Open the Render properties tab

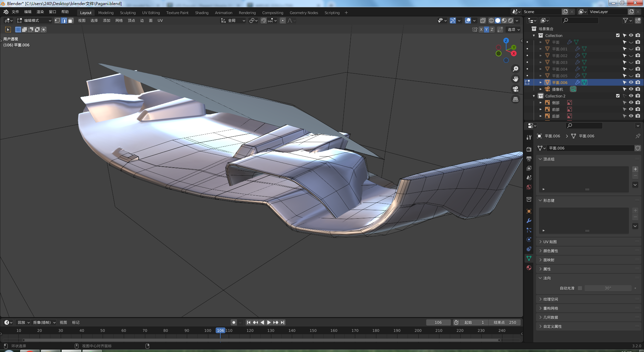click(x=529, y=149)
